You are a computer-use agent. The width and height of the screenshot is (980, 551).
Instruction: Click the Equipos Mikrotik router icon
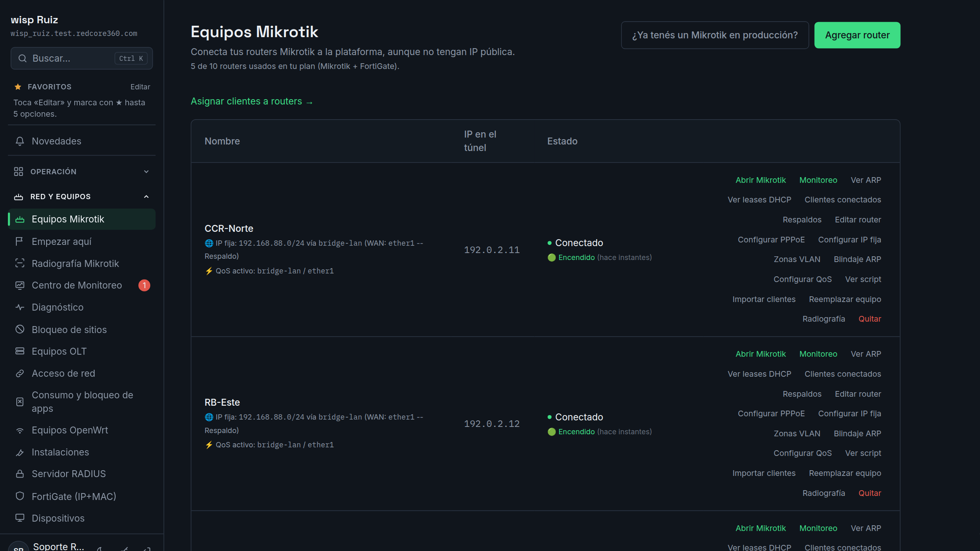click(20, 220)
